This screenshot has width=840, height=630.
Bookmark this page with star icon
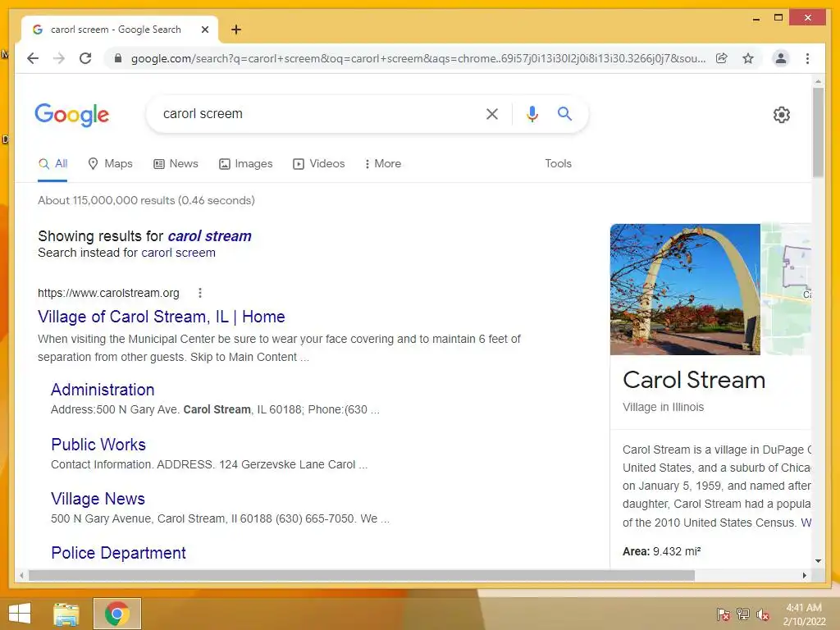coord(748,58)
